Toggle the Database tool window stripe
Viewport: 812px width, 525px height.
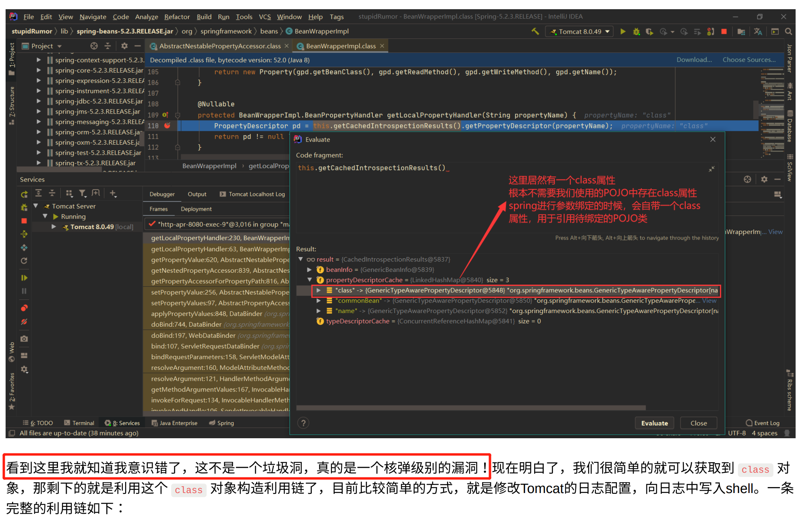[x=789, y=126]
